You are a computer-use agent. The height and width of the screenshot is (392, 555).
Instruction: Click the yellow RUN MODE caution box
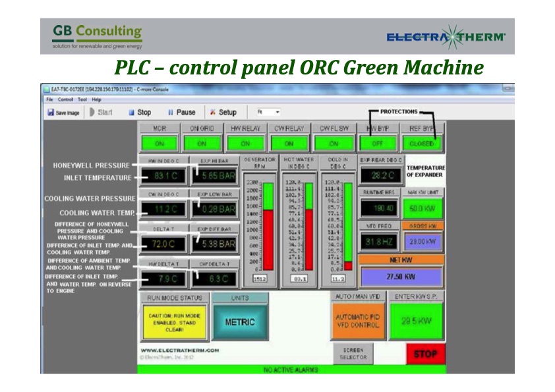(175, 322)
